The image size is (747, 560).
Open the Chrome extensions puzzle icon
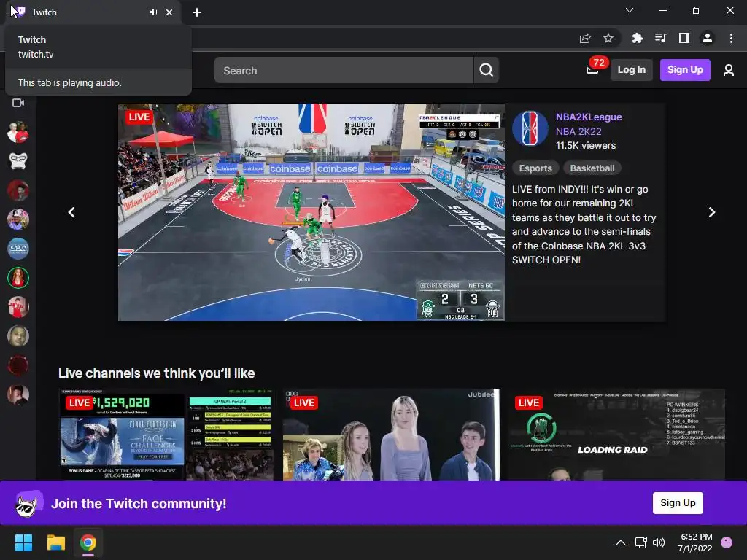pyautogui.click(x=637, y=38)
